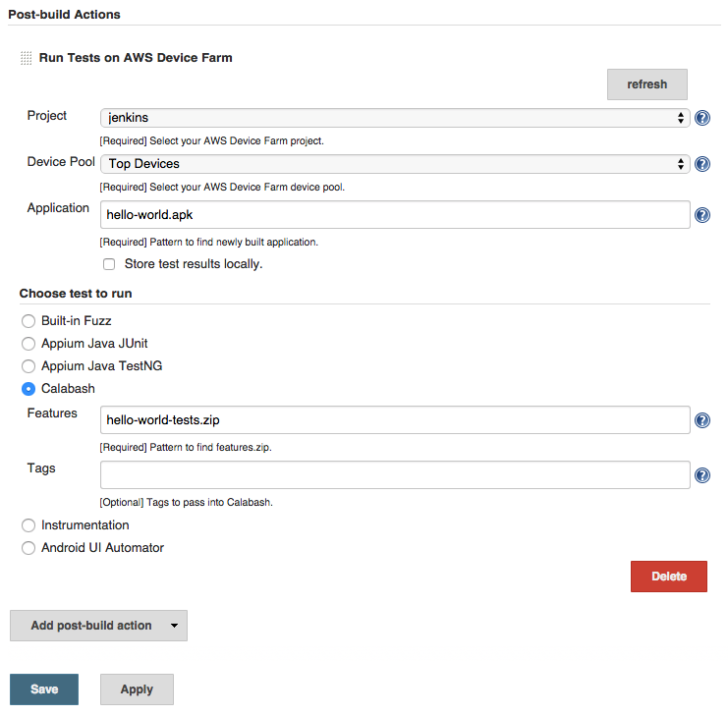Viewport: 728px width, 715px height.
Task: Select Android UI Automator radio button
Action: click(x=28, y=548)
